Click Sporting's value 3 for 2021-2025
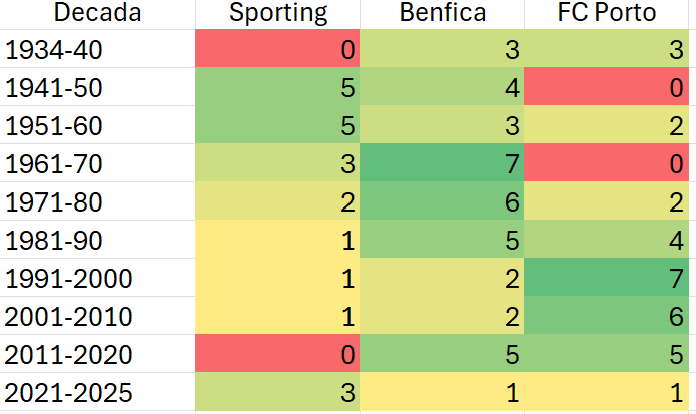This screenshot has width=696, height=414. click(x=277, y=390)
